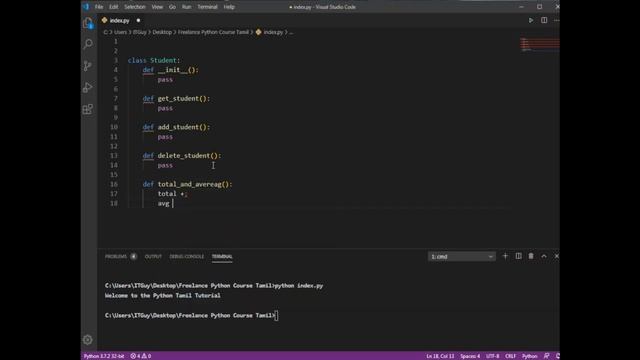Image resolution: width=640 pixels, height=360 pixels.
Task: Select language mode Python in status bar
Action: pos(529,356)
